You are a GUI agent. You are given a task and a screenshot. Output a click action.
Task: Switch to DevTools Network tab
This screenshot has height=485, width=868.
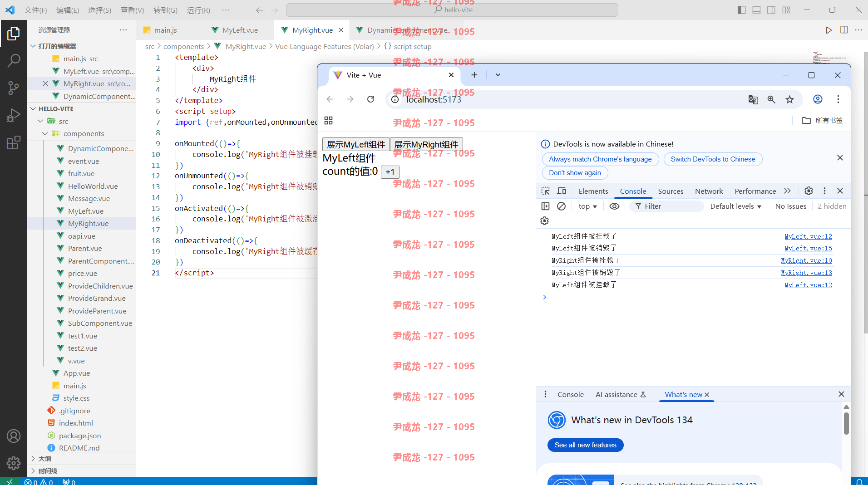709,191
